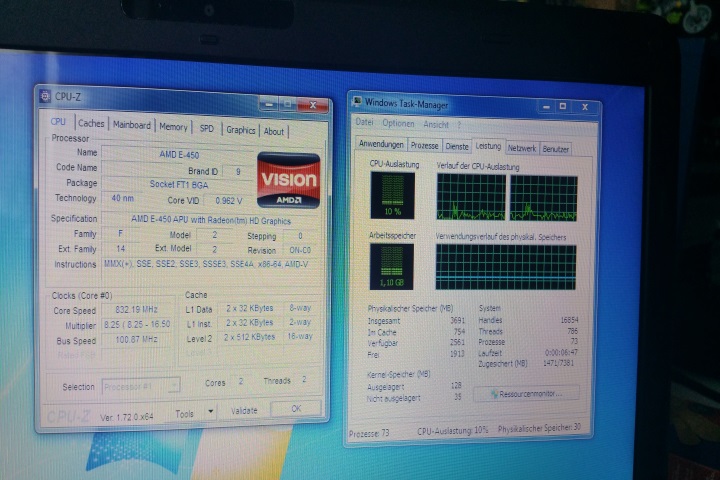Click the Arbeitsspeicher 1,10 GB meter
Screen dimensions: 720x480
pos(392,266)
